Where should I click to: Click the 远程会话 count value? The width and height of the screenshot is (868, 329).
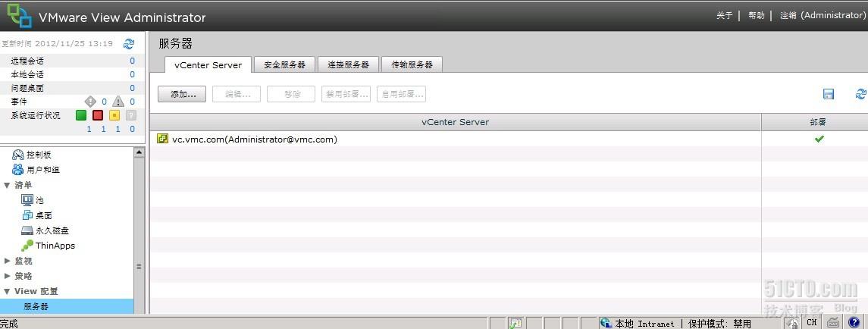click(x=133, y=61)
